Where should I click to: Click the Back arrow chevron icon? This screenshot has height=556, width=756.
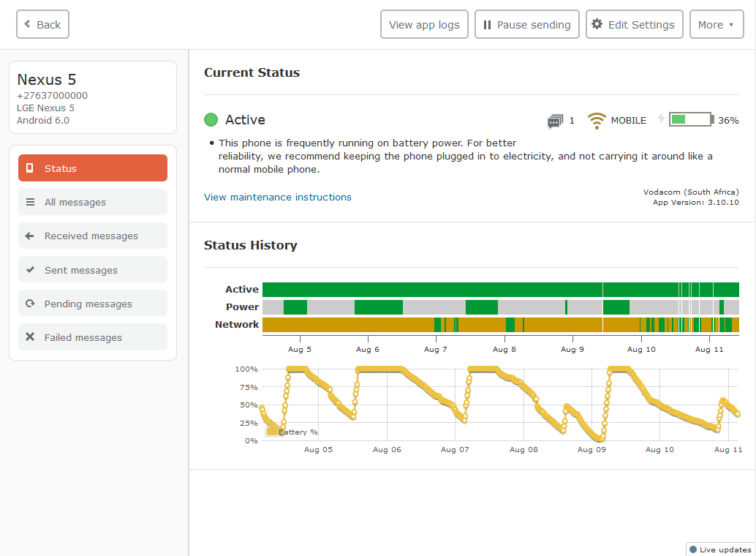pos(28,23)
